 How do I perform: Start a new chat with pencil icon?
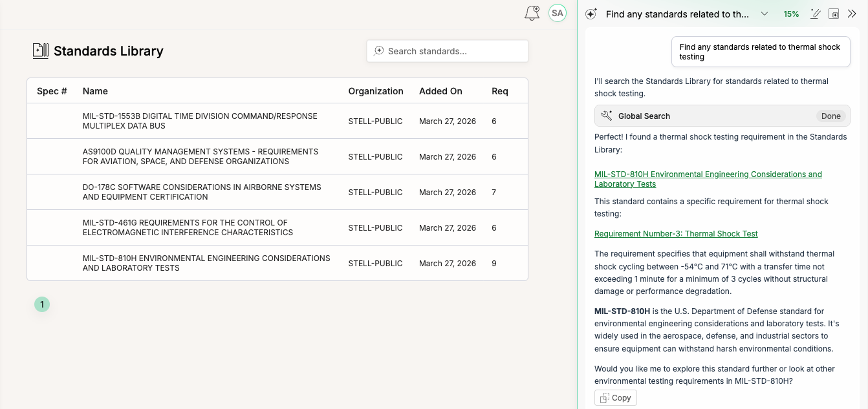815,14
